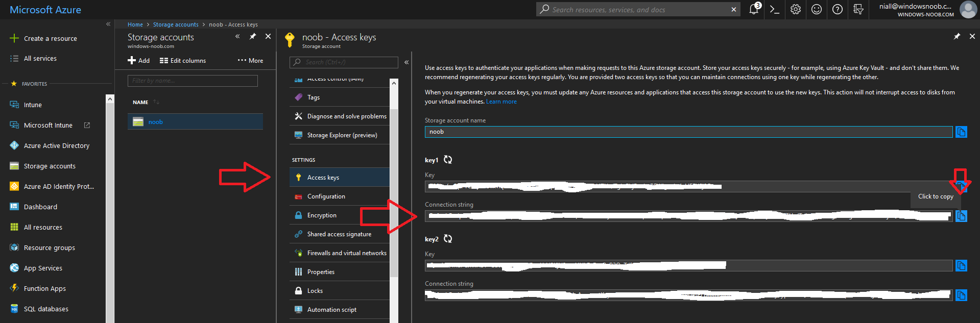Sort storage accounts by Name column
This screenshot has height=323, width=980.
(146, 102)
